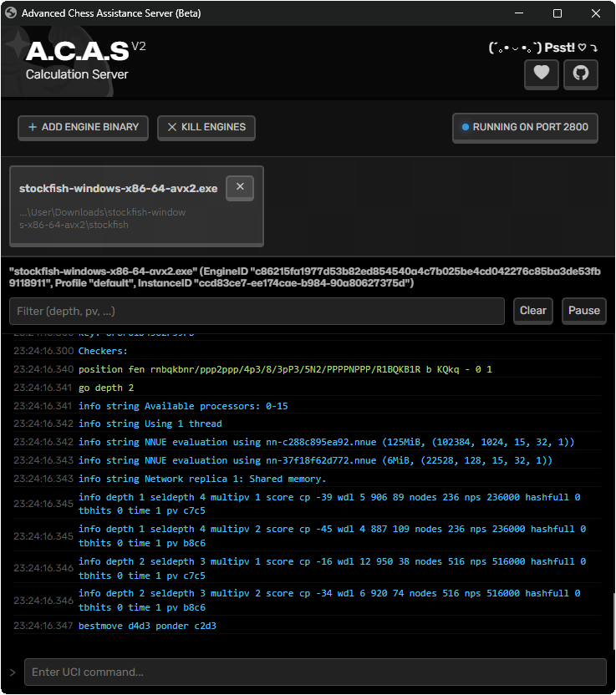Focus the Enter UCI command input

pos(315,672)
